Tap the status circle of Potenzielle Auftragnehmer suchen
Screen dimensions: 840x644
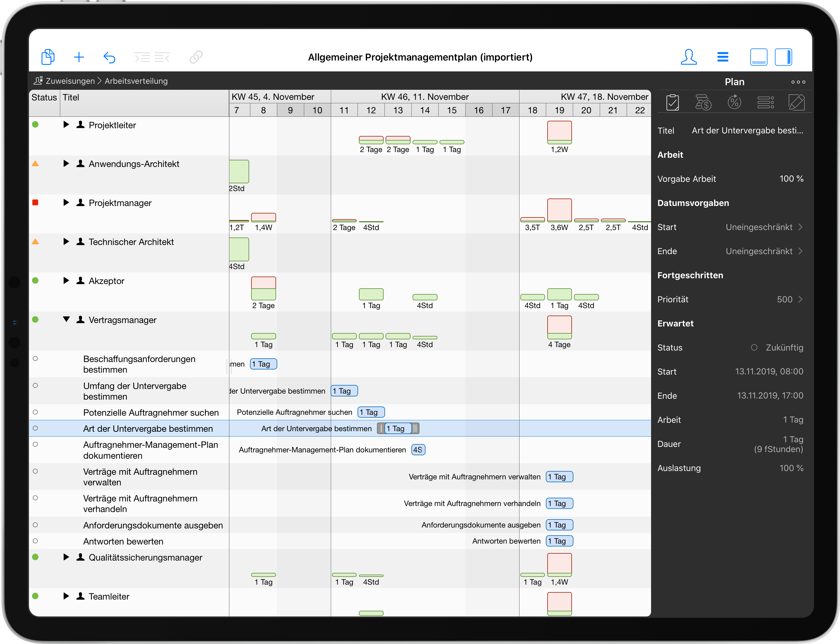[36, 412]
